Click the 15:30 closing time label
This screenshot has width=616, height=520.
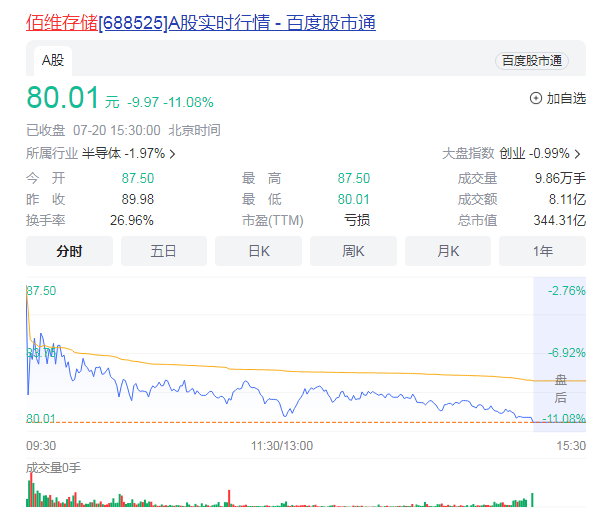[x=571, y=444]
